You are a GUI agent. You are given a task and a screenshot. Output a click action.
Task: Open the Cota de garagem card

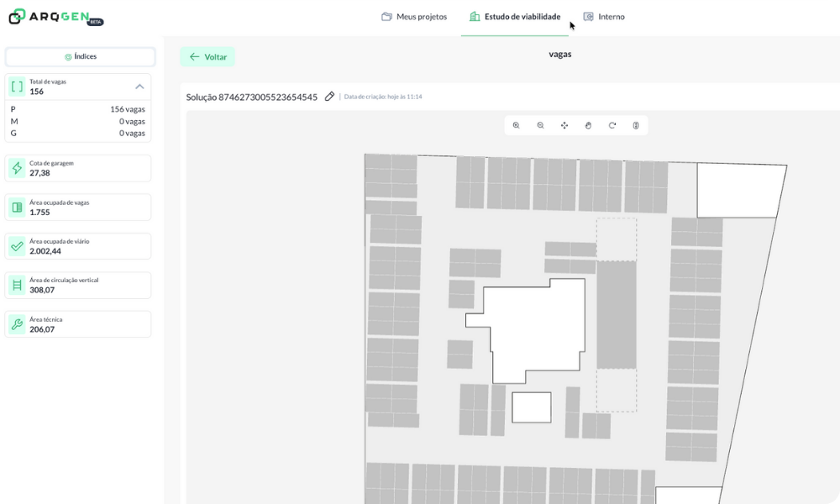click(x=78, y=168)
